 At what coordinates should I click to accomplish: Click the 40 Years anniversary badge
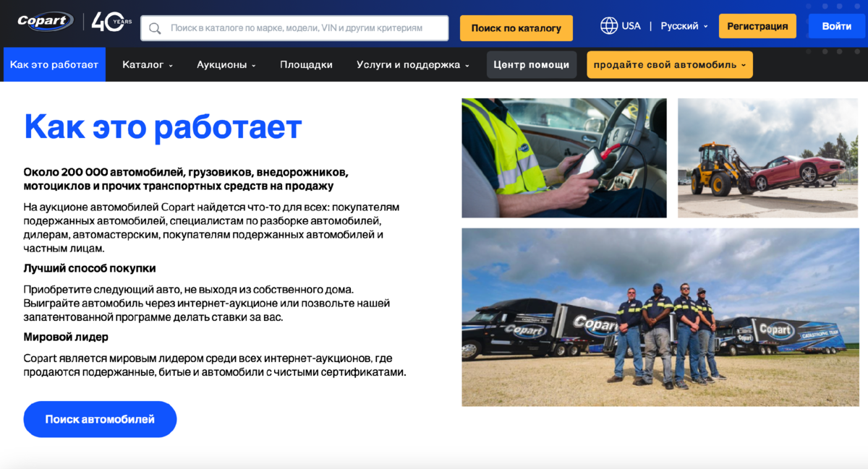click(x=111, y=22)
